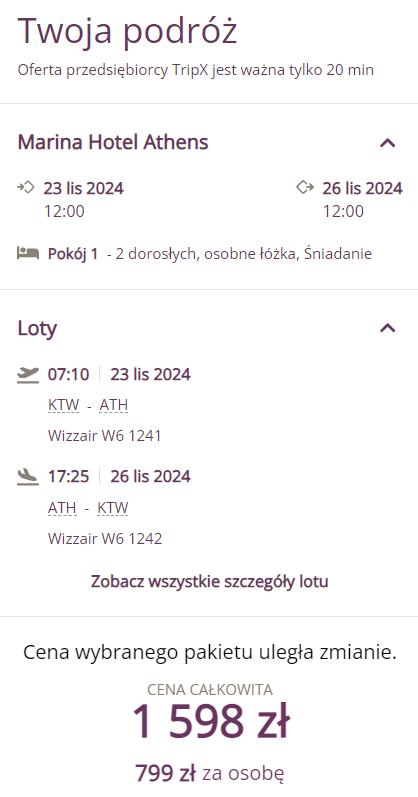Click the check-in arrow icon
This screenshot has width=418, height=797.
pyautogui.click(x=26, y=187)
